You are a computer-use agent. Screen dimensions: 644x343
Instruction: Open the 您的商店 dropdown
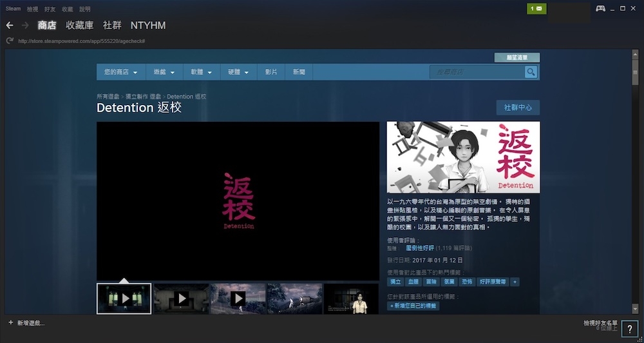point(121,72)
